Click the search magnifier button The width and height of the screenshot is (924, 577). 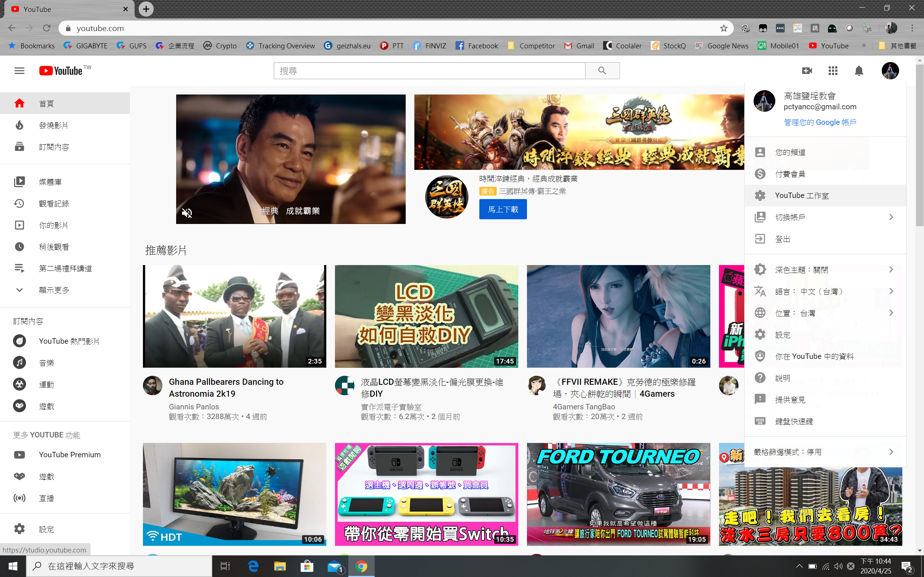pyautogui.click(x=602, y=71)
